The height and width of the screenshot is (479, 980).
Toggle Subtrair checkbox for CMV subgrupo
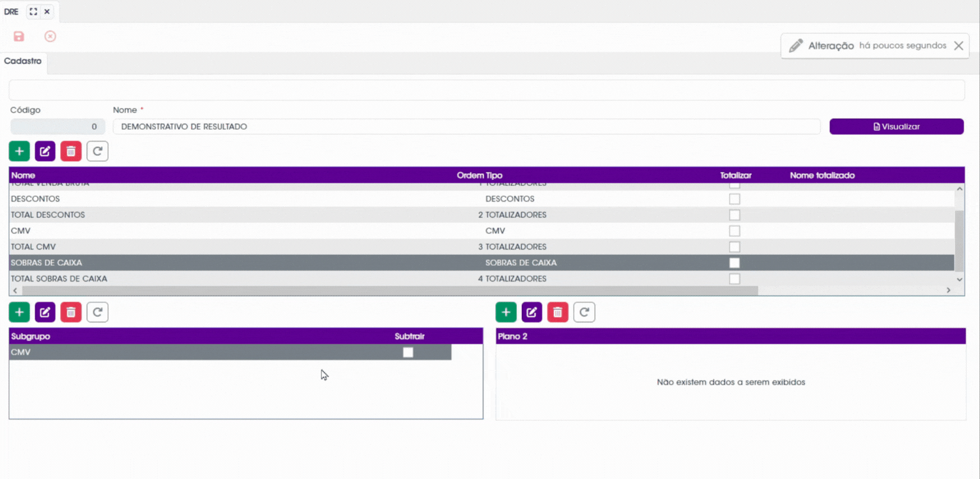408,352
